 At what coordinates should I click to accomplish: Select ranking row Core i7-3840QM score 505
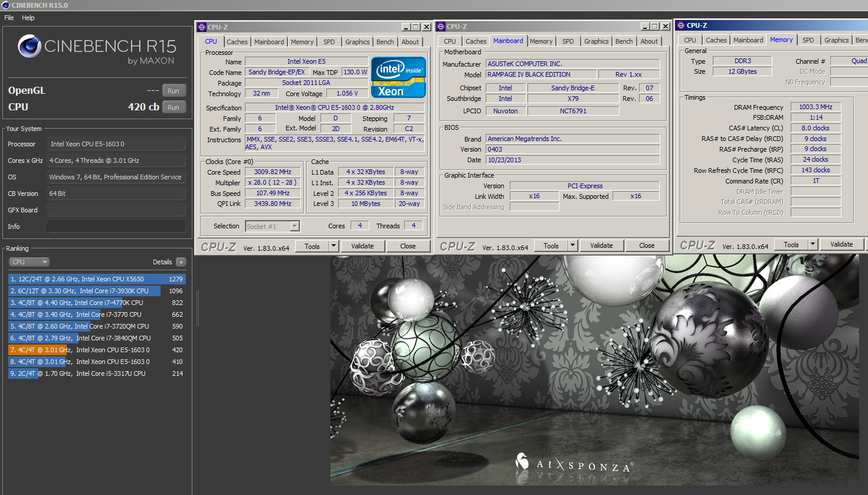tap(97, 338)
